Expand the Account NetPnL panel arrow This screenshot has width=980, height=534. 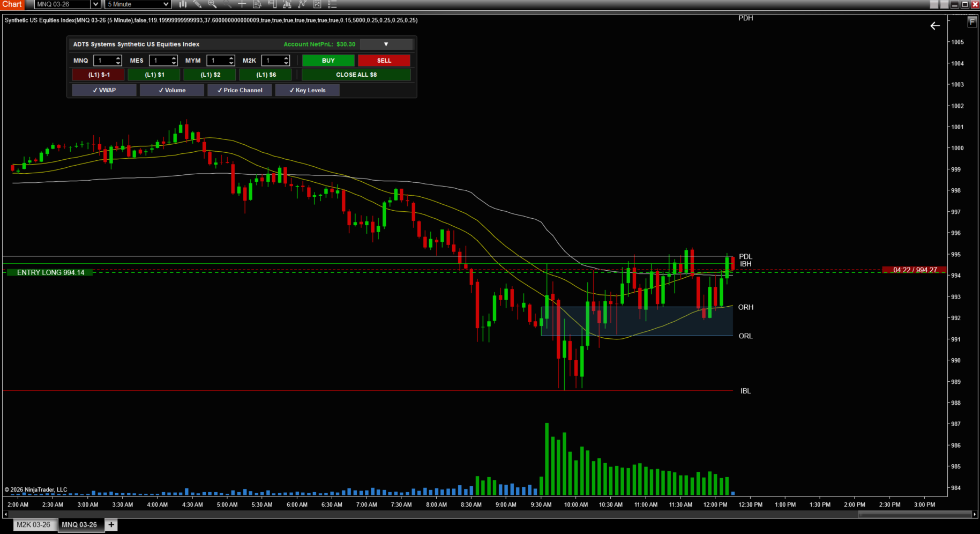[386, 44]
